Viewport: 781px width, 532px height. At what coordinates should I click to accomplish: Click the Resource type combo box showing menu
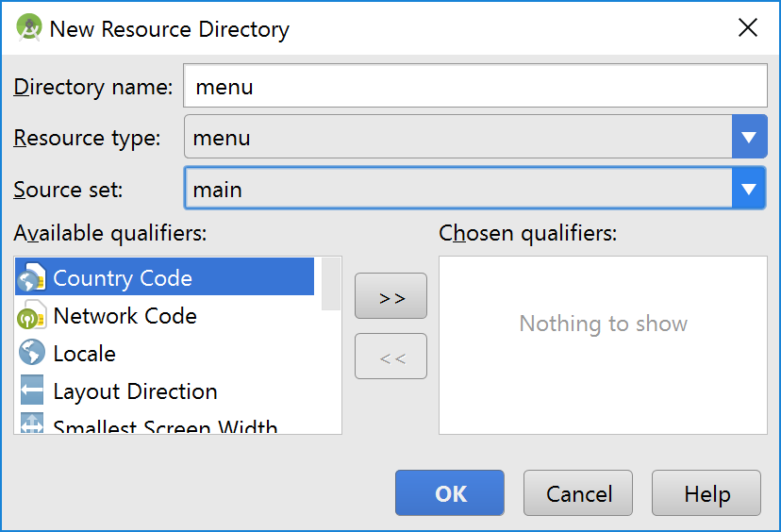pyautogui.click(x=475, y=137)
